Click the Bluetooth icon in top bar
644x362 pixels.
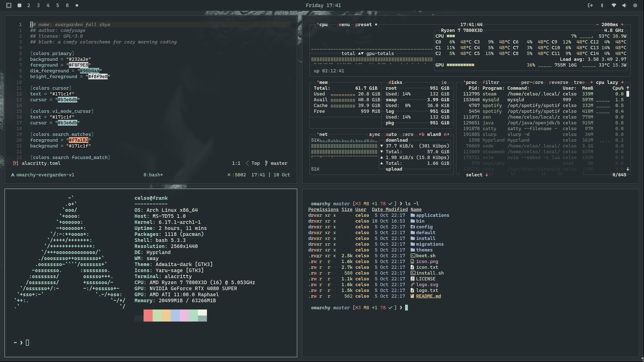pos(602,5)
